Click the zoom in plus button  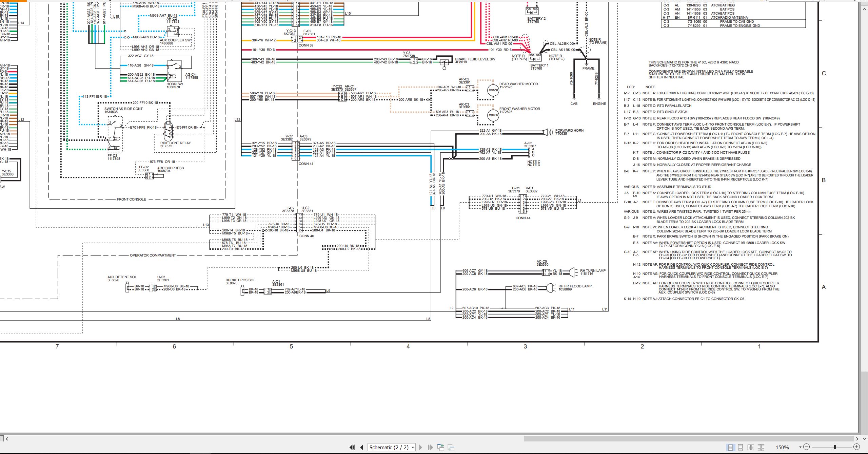point(857,447)
